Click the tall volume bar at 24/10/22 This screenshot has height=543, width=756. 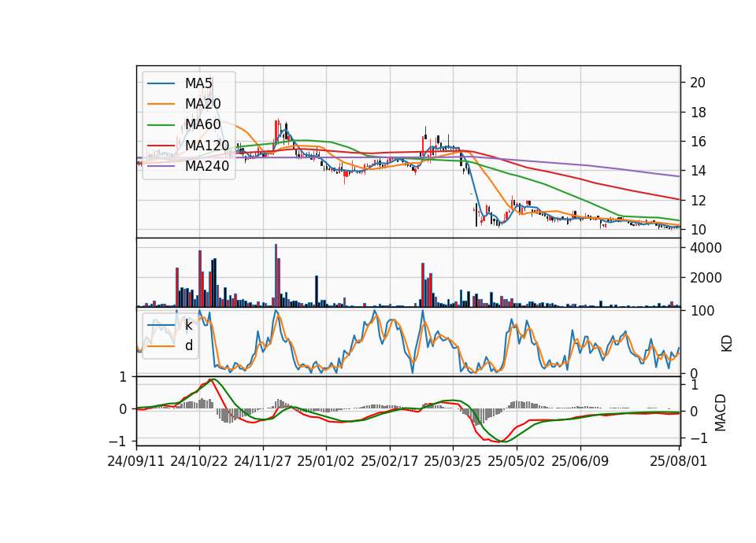click(200, 279)
